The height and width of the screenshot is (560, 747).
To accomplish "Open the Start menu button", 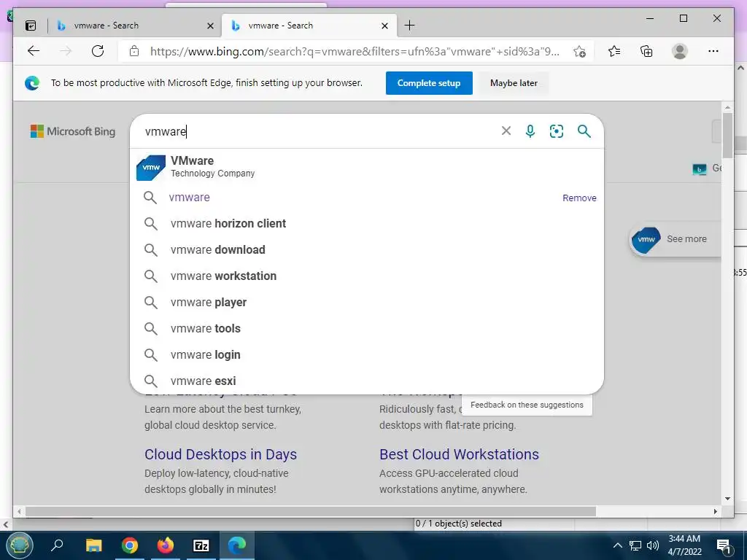I will click(19, 545).
